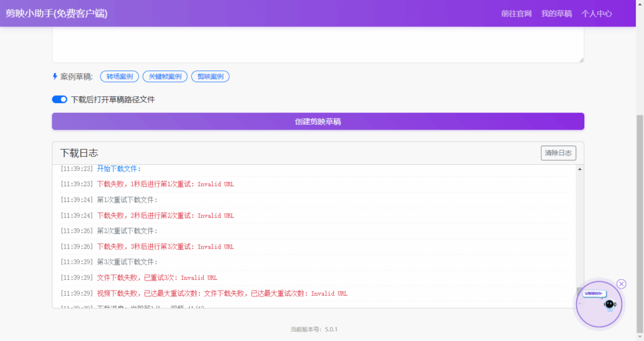The image size is (644, 341).
Task: Click the assistant's speech bubble
Action: (x=593, y=293)
